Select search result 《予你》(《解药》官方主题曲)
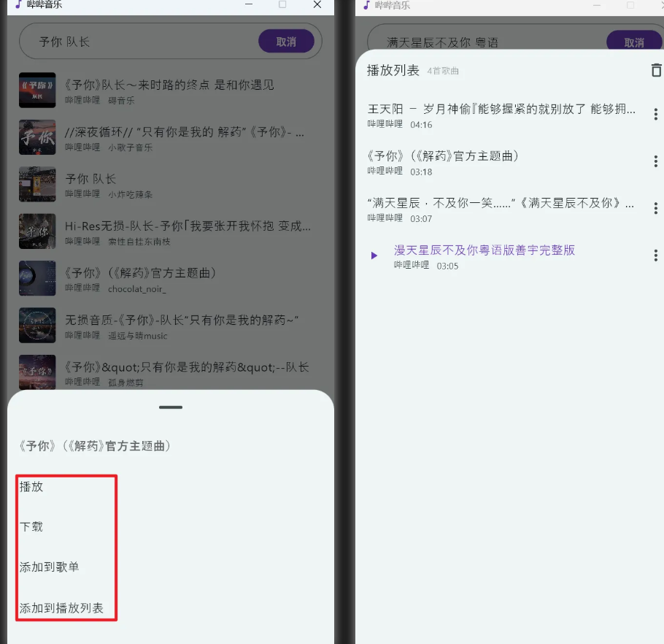Screen dimensions: 664x644 [x=141, y=273]
